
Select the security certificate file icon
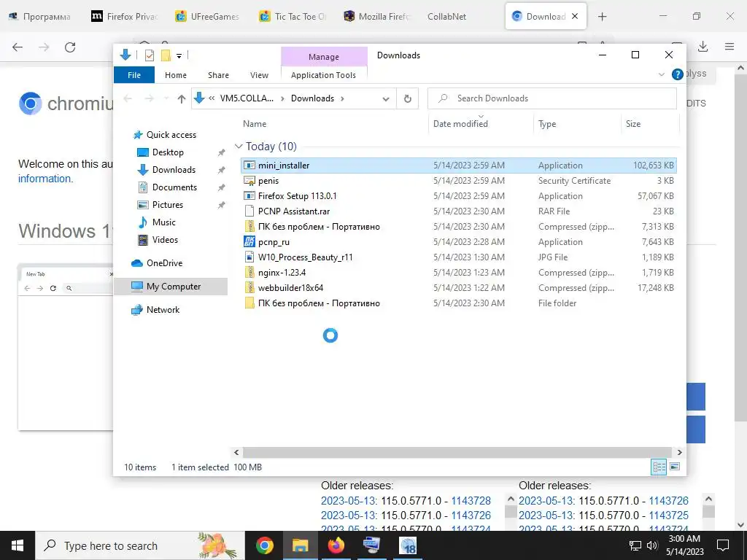coord(249,181)
